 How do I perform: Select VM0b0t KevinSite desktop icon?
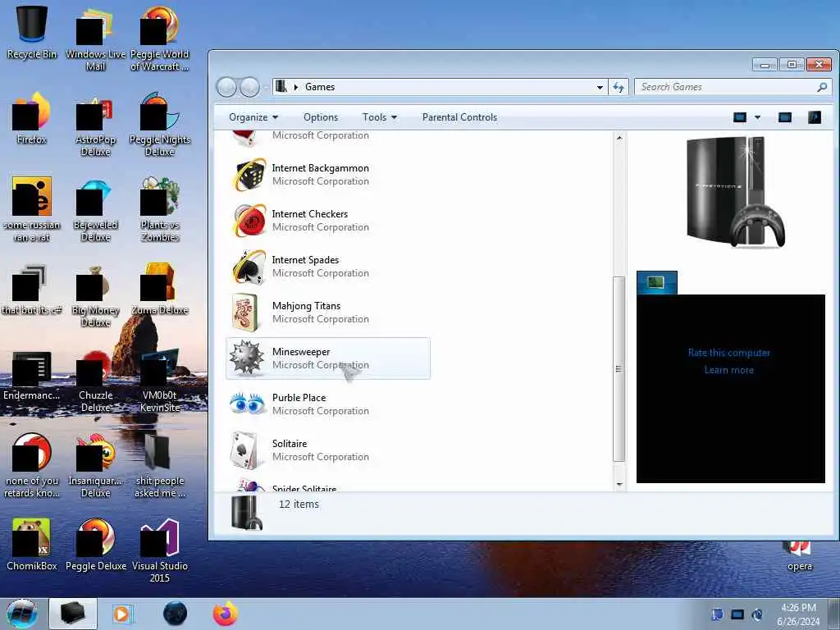pos(160,379)
